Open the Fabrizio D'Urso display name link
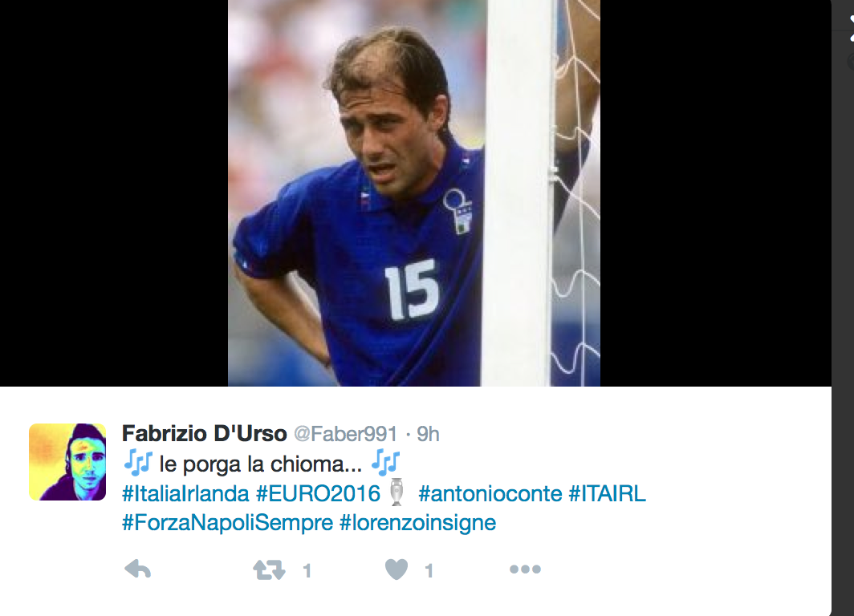The width and height of the screenshot is (854, 616). coord(204,434)
